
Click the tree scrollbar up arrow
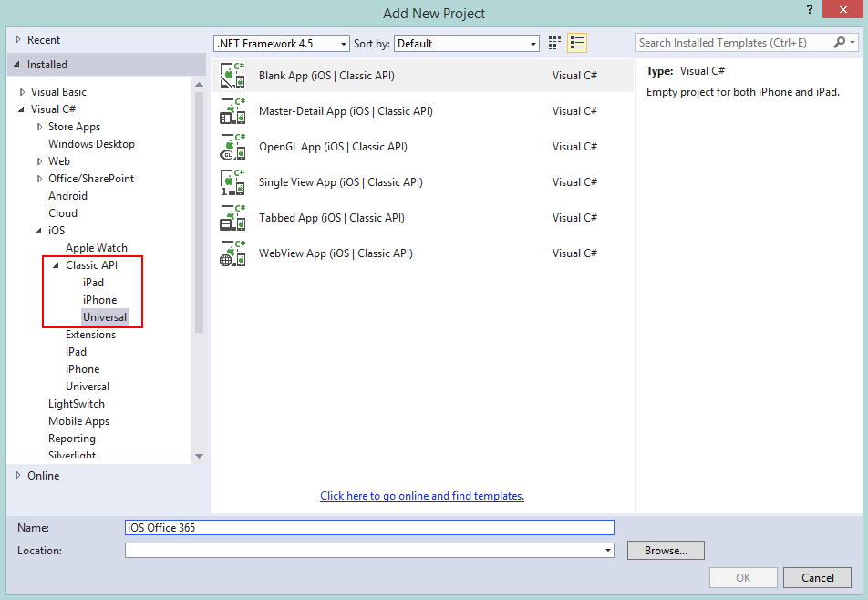click(x=200, y=85)
